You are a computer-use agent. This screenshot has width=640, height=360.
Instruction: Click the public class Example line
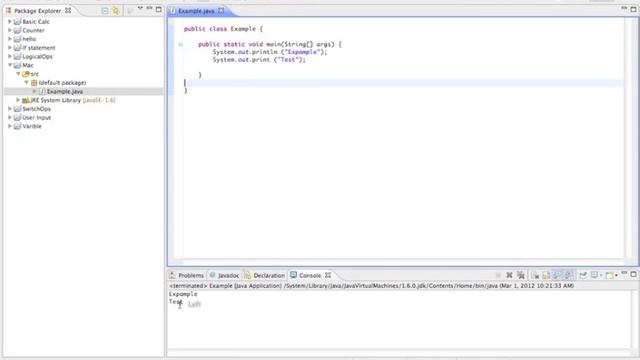coord(223,29)
